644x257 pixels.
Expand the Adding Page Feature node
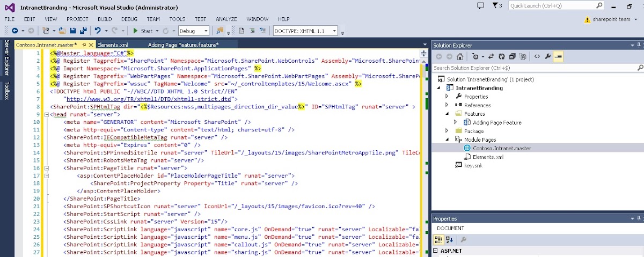coord(455,122)
